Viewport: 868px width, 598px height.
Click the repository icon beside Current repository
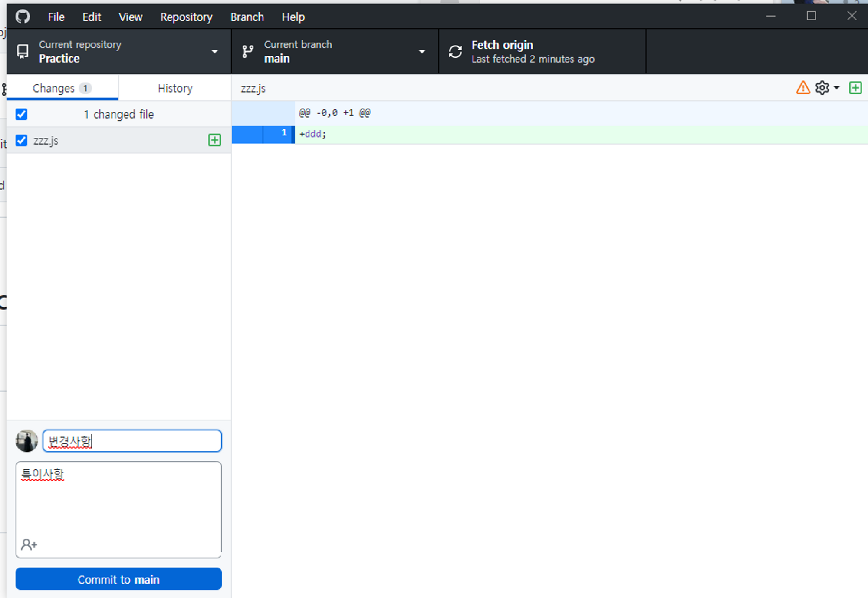coord(23,52)
